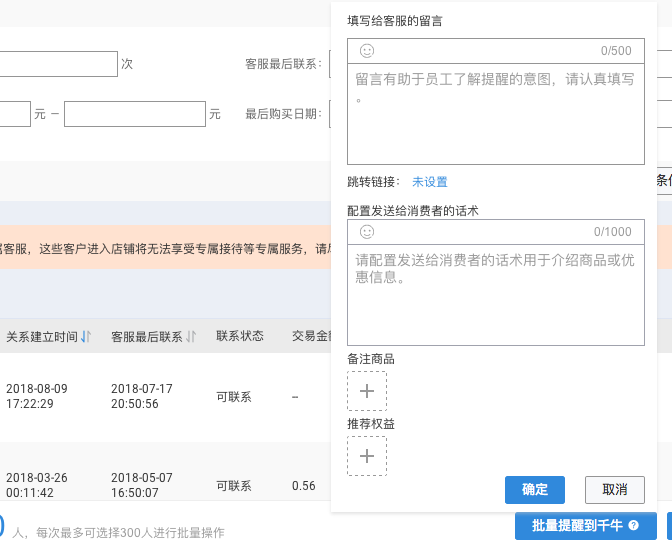This screenshot has height=544, width=672.
Task: Click the 配置发送给消费者的话术 label
Action: coord(413,210)
